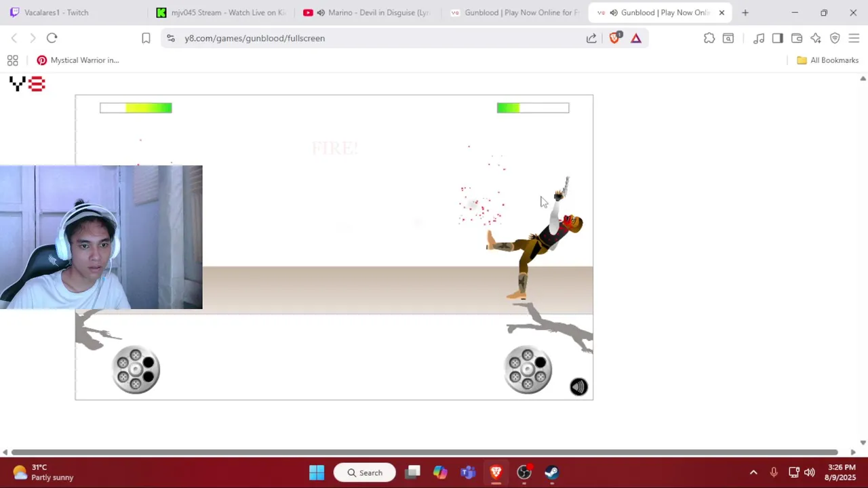Toggle the game sound speaker button
Viewport: 868px width, 488px height.
click(x=578, y=386)
